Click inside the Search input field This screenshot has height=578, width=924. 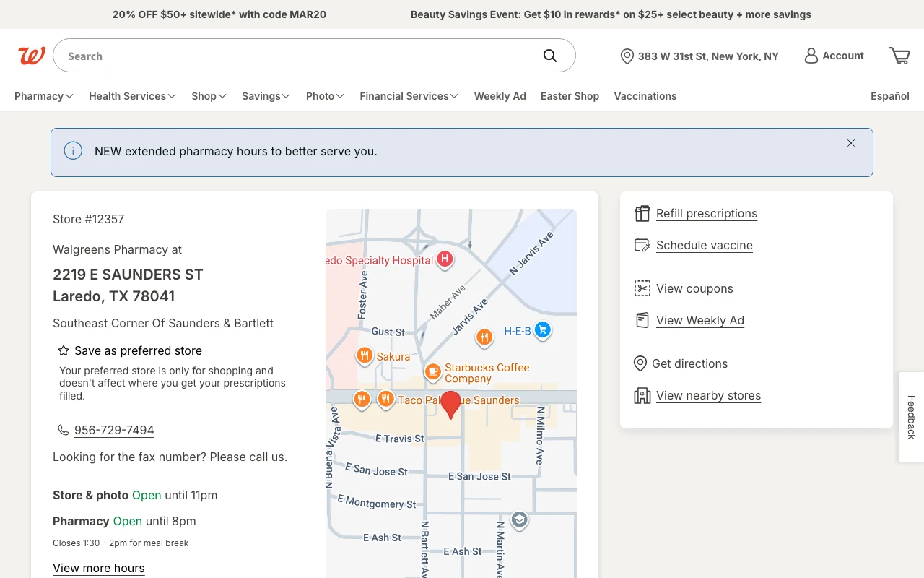(x=296, y=56)
